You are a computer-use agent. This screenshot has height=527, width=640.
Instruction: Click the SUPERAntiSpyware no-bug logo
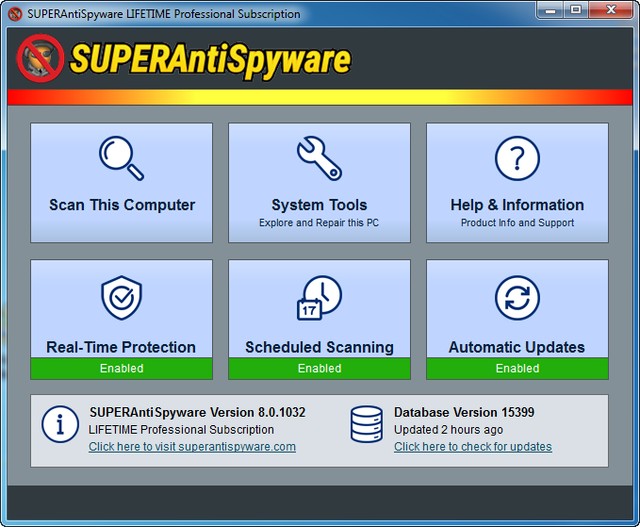[x=41, y=58]
